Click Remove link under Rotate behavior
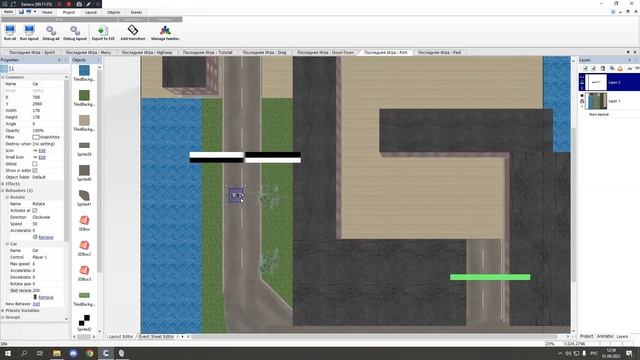This screenshot has width=640, height=360. (x=46, y=237)
